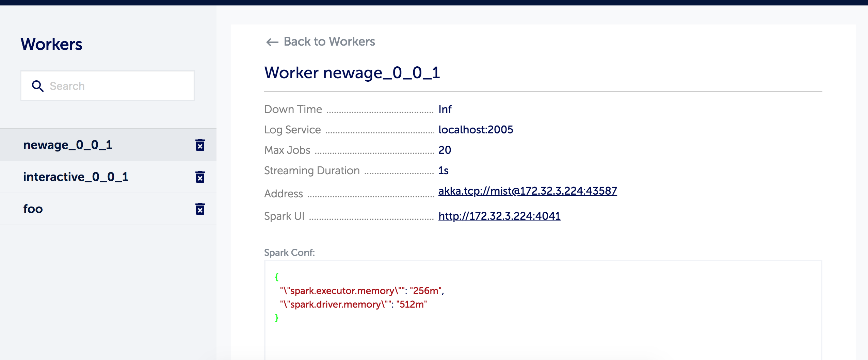Image resolution: width=868 pixels, height=360 pixels.
Task: Click the Address label
Action: (284, 194)
